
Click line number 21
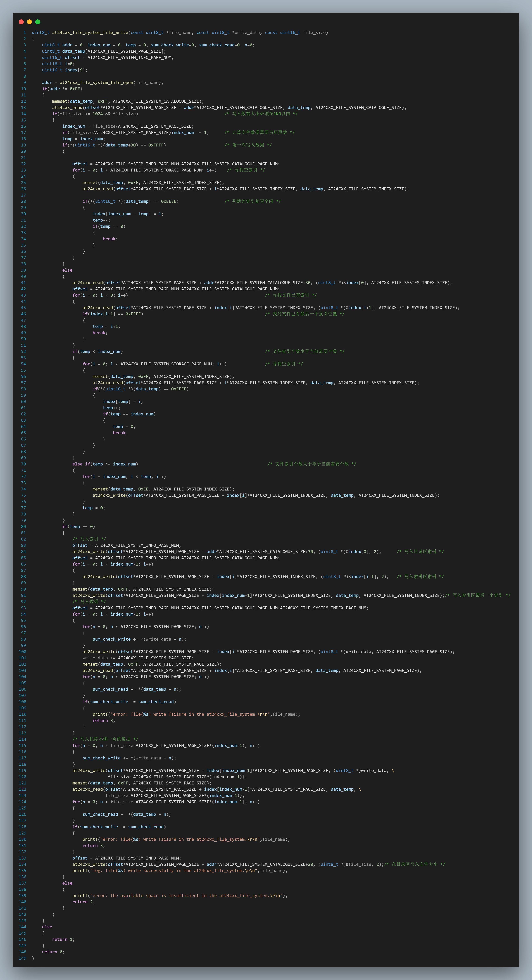coord(24,158)
